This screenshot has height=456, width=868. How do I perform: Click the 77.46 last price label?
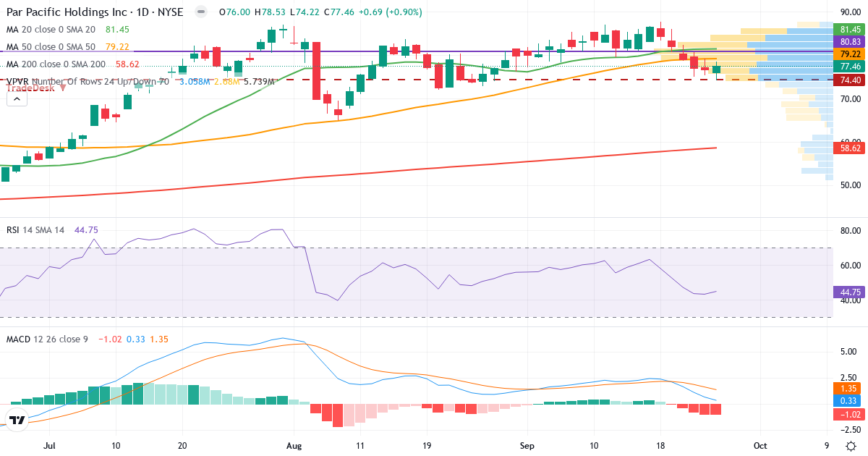[850, 67]
